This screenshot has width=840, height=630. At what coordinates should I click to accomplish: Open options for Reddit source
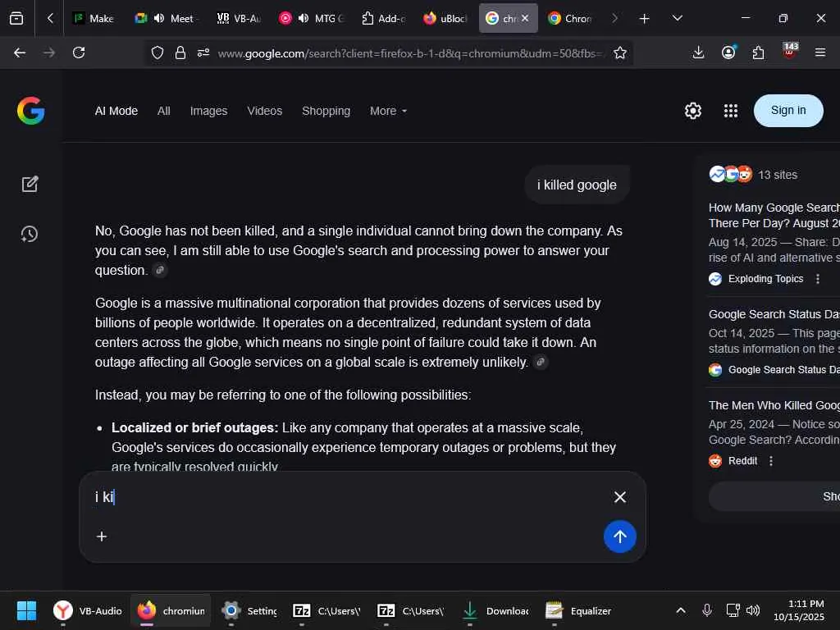pyautogui.click(x=771, y=461)
